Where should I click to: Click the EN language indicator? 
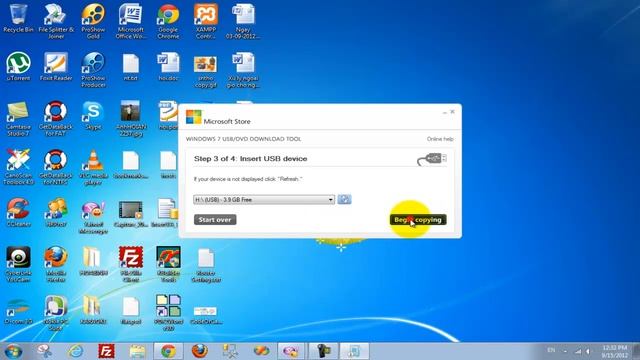pos(551,350)
